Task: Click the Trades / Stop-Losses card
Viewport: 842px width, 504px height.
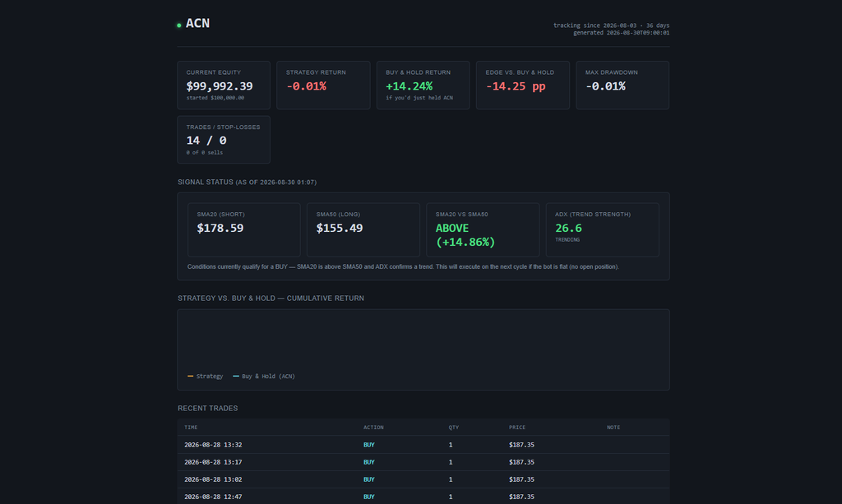Action: [x=224, y=140]
